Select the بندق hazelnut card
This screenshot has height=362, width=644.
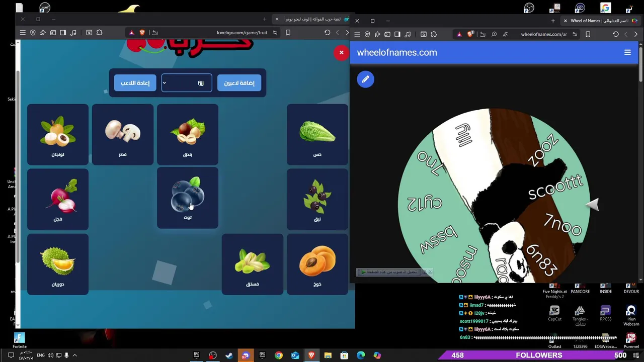point(188,135)
